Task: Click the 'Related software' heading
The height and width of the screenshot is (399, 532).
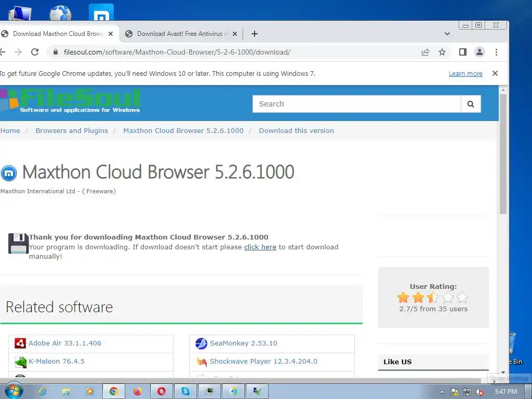Action: tap(59, 307)
